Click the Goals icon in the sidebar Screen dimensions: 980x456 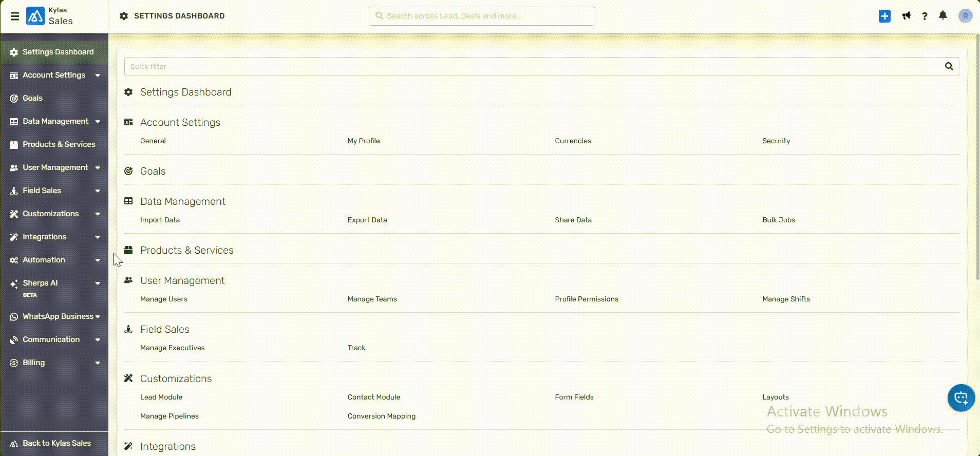[14, 99]
